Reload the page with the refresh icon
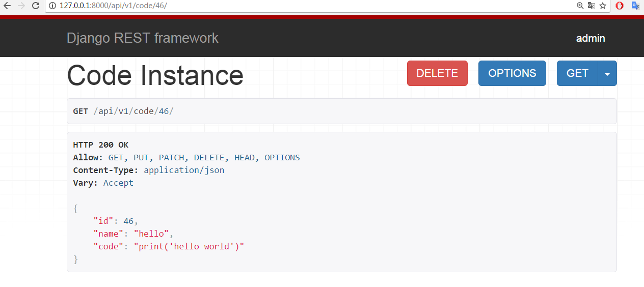 click(36, 6)
